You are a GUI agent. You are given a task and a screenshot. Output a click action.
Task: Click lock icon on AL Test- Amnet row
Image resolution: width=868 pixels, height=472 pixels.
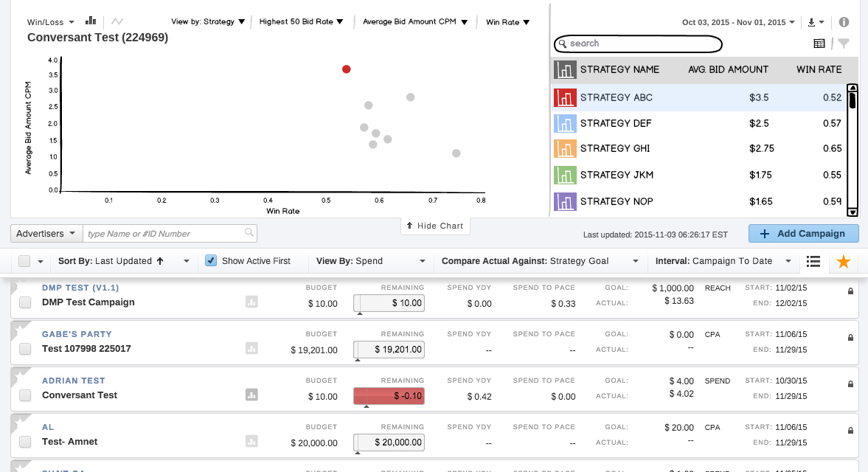(850, 431)
